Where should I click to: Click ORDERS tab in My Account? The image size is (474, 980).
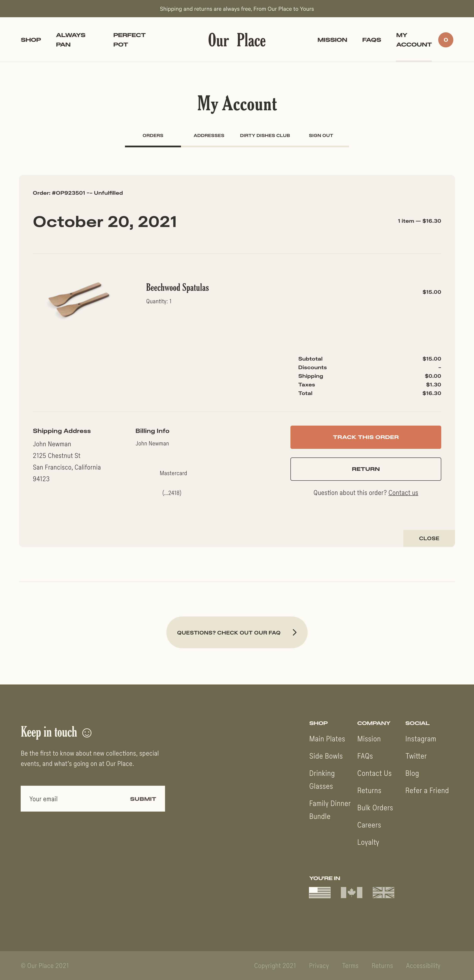[x=153, y=135]
